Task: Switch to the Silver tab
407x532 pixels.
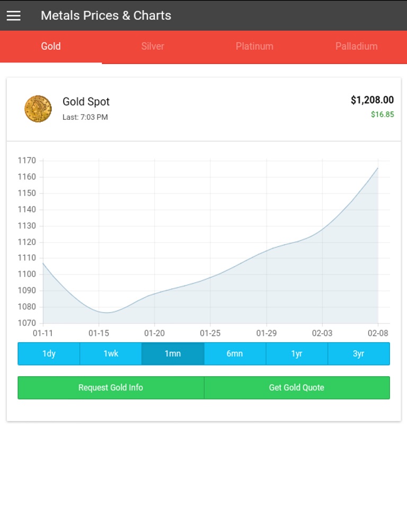Action: (x=153, y=47)
